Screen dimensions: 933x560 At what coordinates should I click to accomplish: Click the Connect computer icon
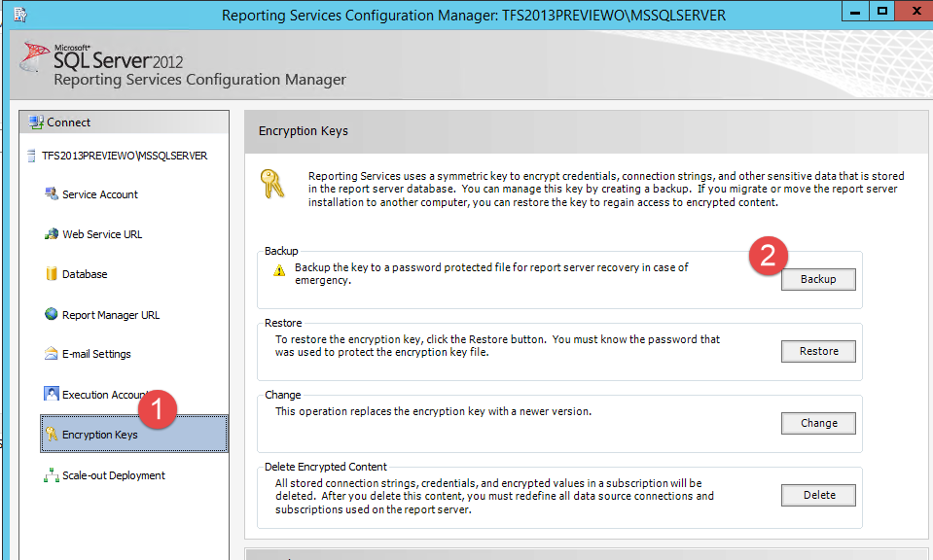(x=36, y=122)
